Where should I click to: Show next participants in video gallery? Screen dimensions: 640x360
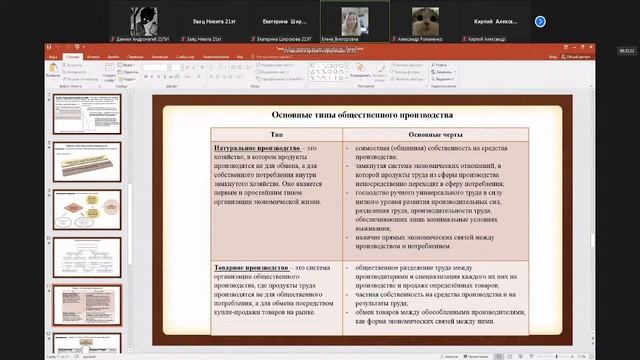pyautogui.click(x=540, y=22)
